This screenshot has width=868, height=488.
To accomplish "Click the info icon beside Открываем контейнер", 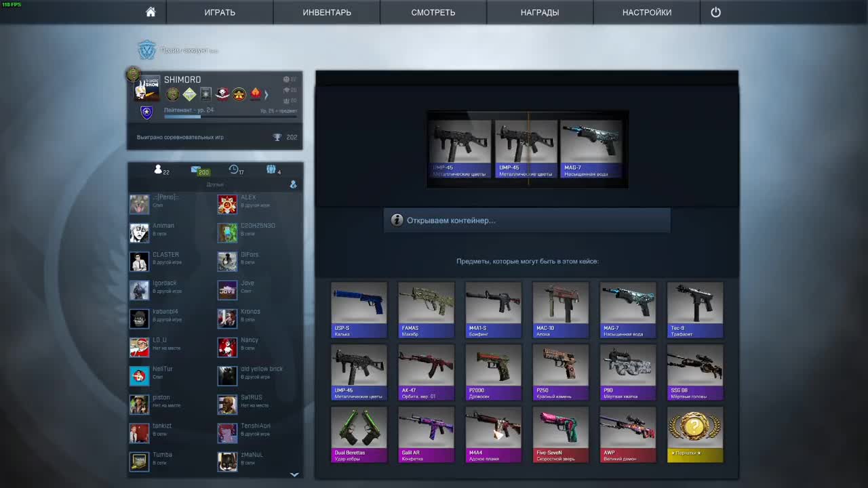I will tap(397, 220).
